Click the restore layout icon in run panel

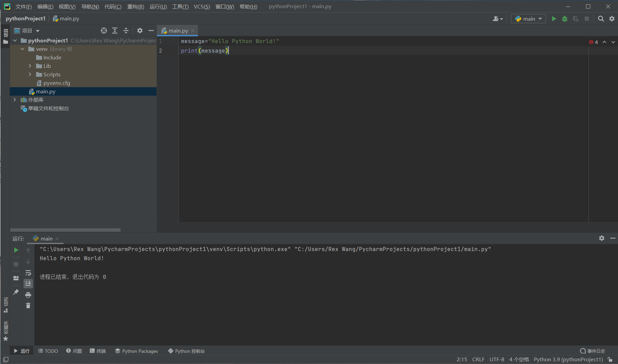(x=16, y=278)
